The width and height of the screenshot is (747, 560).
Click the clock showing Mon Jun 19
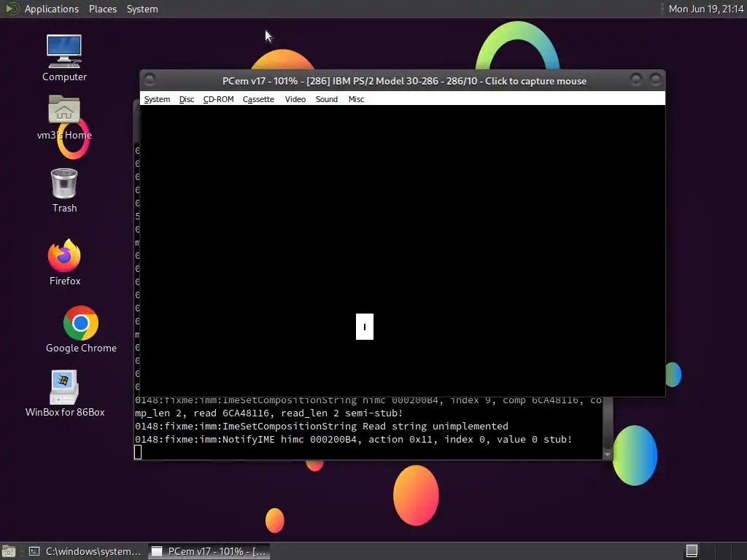[706, 9]
